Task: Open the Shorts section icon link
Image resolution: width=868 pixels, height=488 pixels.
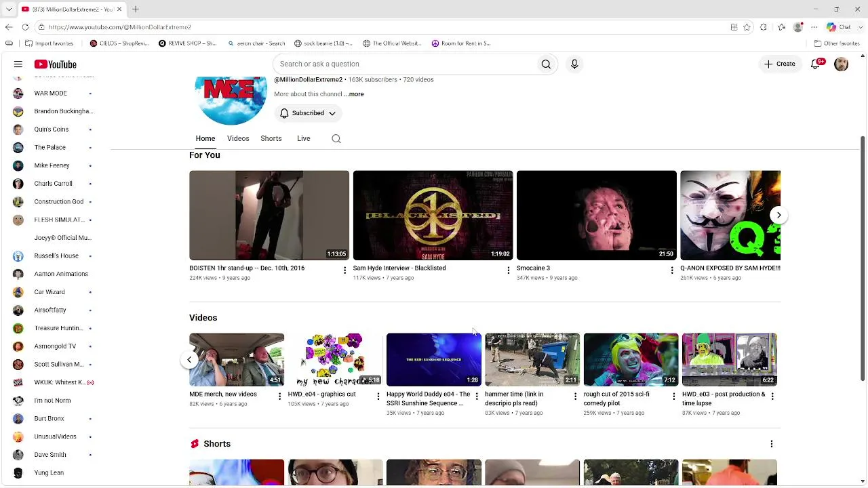Action: coord(195,444)
